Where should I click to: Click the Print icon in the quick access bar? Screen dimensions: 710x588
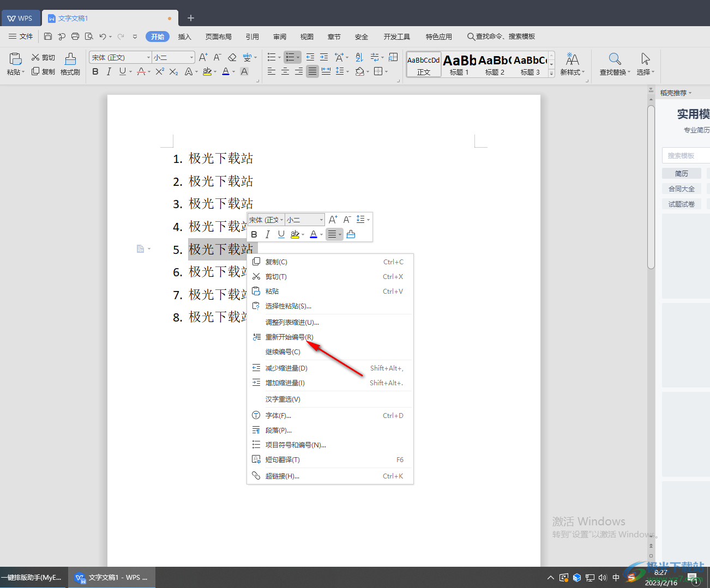pyautogui.click(x=75, y=37)
